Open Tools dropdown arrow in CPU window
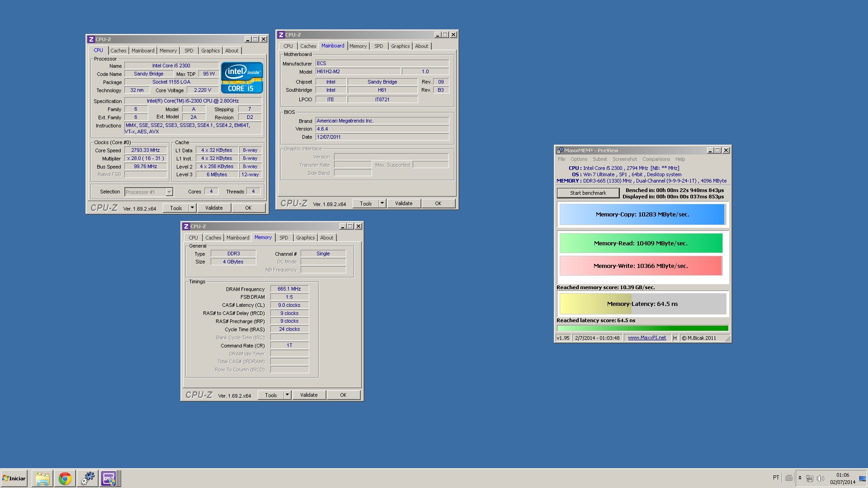Screen dimensions: 868x488 [192, 208]
